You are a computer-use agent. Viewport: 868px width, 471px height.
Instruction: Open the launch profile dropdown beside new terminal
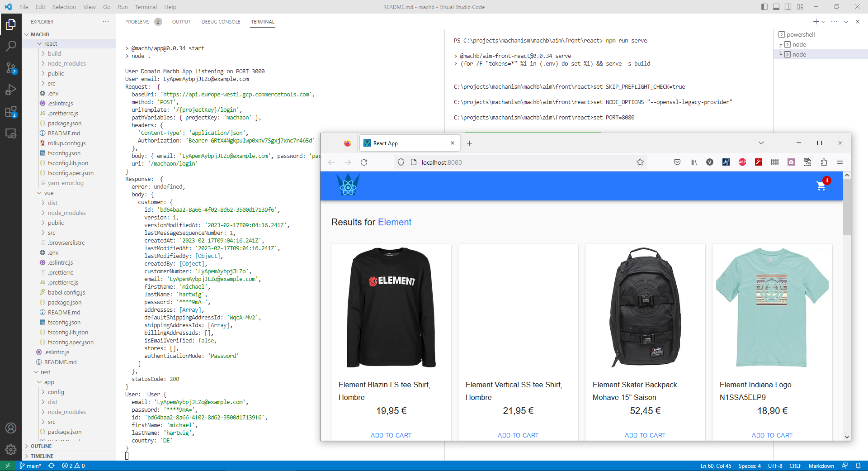tap(824, 22)
